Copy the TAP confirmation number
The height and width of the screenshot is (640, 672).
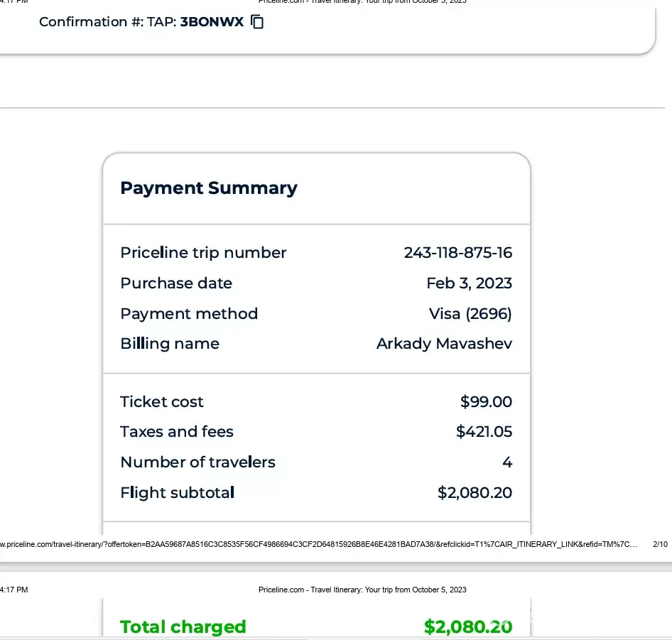click(x=258, y=22)
